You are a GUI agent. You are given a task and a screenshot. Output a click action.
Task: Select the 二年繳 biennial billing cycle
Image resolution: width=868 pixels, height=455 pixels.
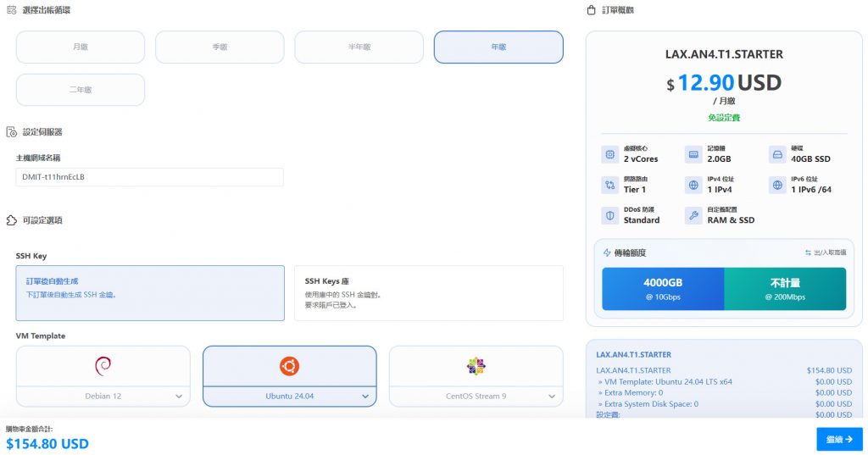pos(81,90)
